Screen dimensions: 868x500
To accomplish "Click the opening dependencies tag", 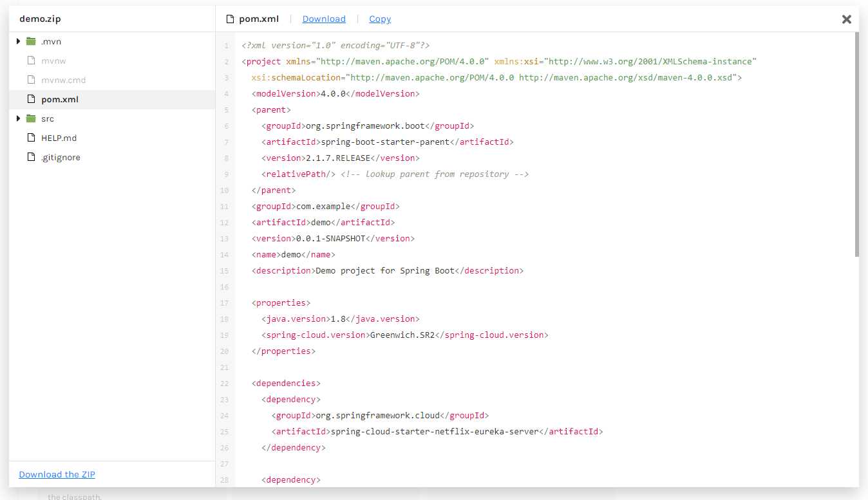I will coord(286,384).
